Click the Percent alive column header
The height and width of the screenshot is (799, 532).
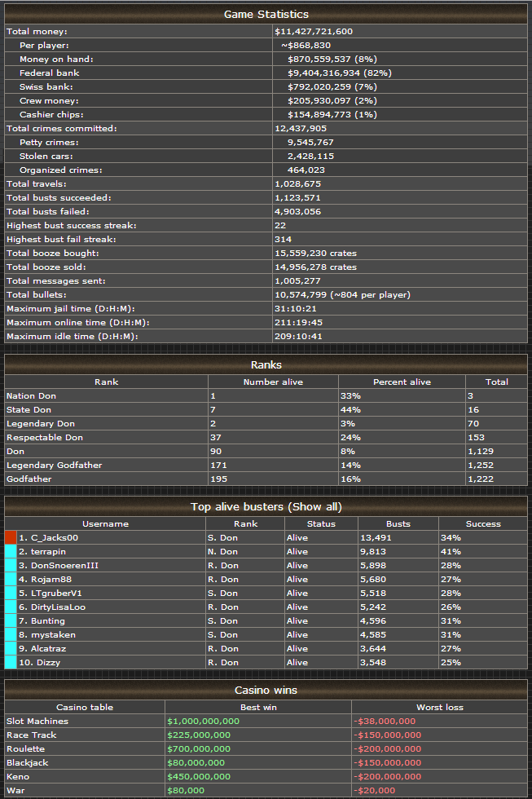pos(402,382)
